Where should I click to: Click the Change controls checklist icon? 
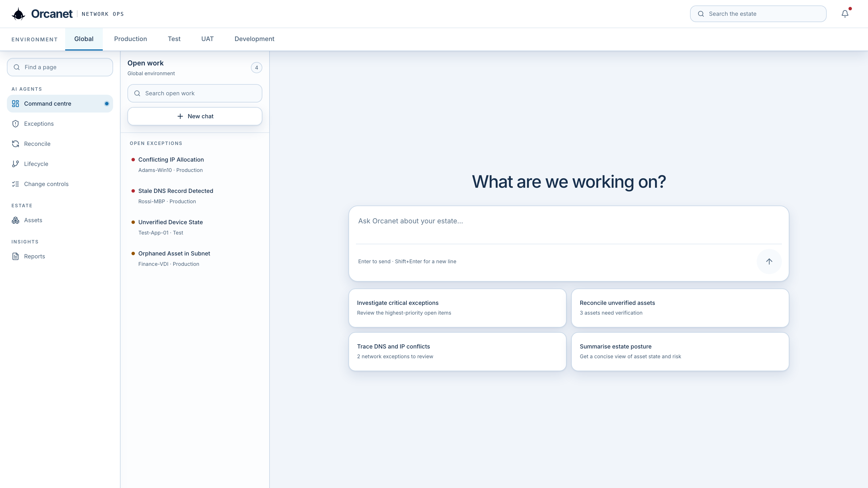tap(15, 184)
